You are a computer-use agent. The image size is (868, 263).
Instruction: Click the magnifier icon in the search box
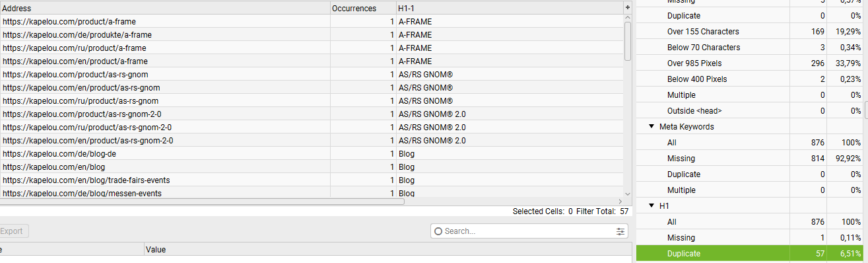point(438,231)
